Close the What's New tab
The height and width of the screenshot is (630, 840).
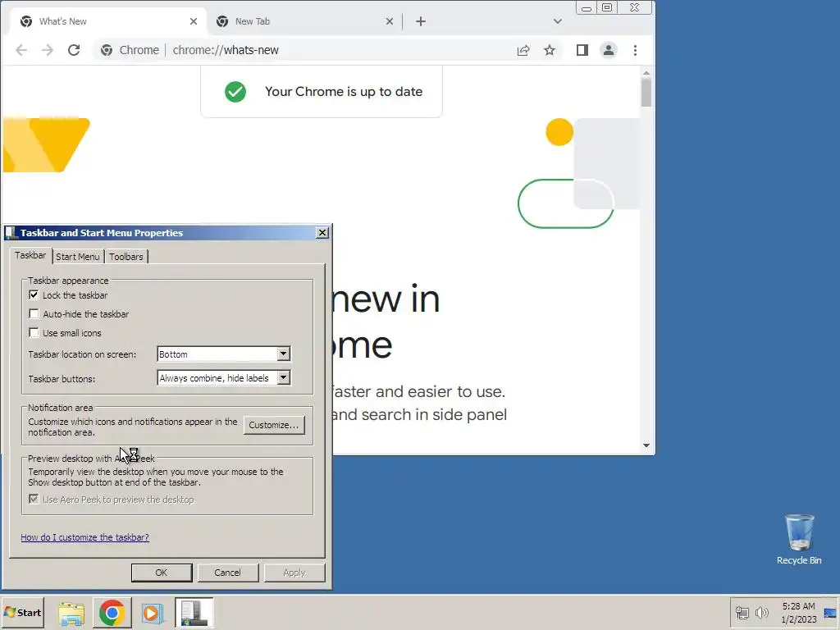194,21
